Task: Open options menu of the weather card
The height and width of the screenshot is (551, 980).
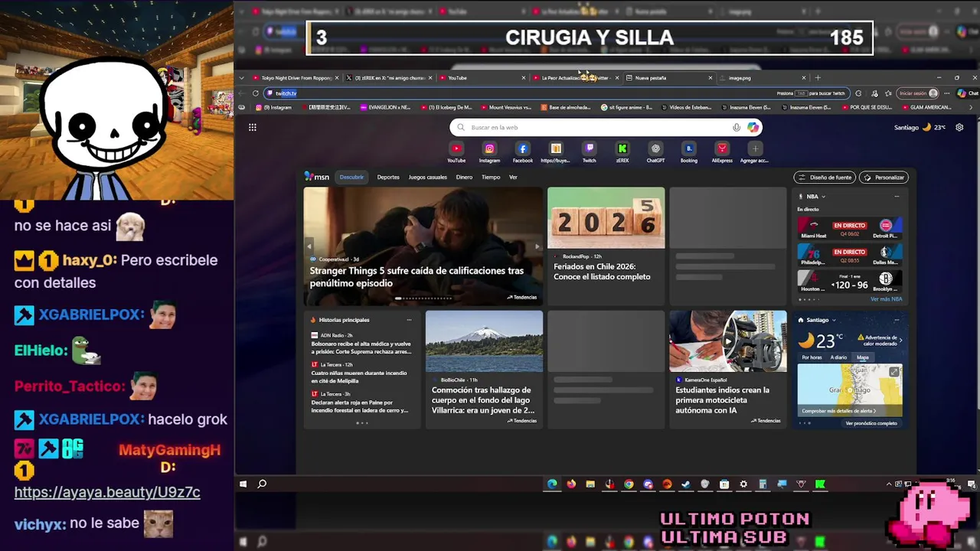Action: 897,320
